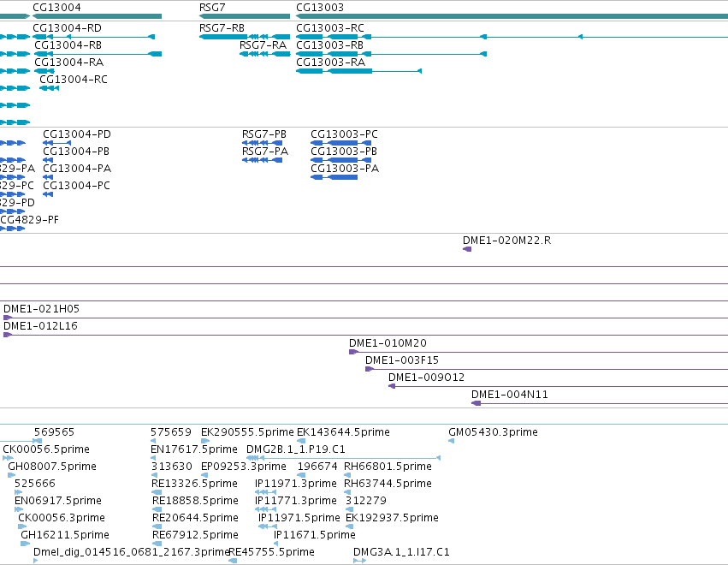Select protein CG13004-PB
728x565 pixels.
point(76,152)
